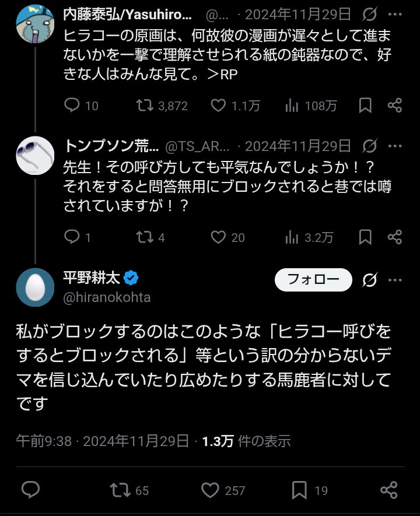Share Yasuhiro Naito's post

[x=395, y=106]
